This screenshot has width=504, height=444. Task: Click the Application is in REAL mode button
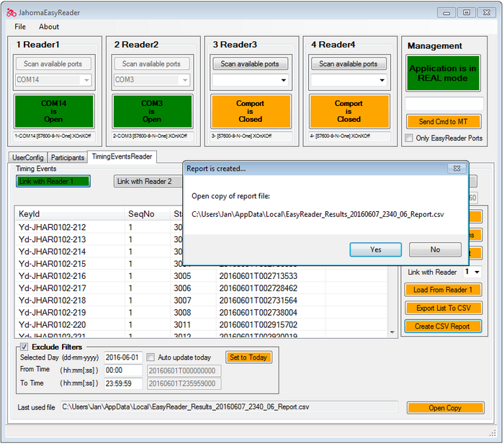[x=443, y=74]
